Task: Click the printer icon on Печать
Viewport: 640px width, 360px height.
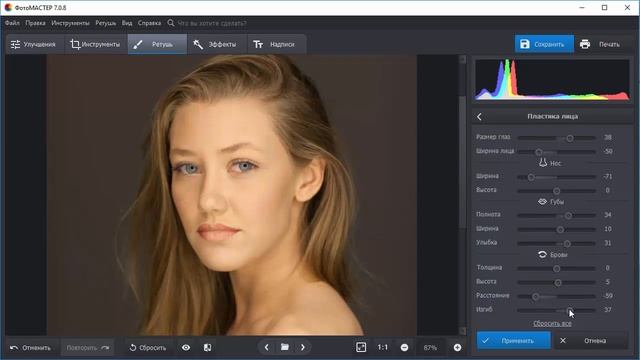Action: tap(585, 44)
